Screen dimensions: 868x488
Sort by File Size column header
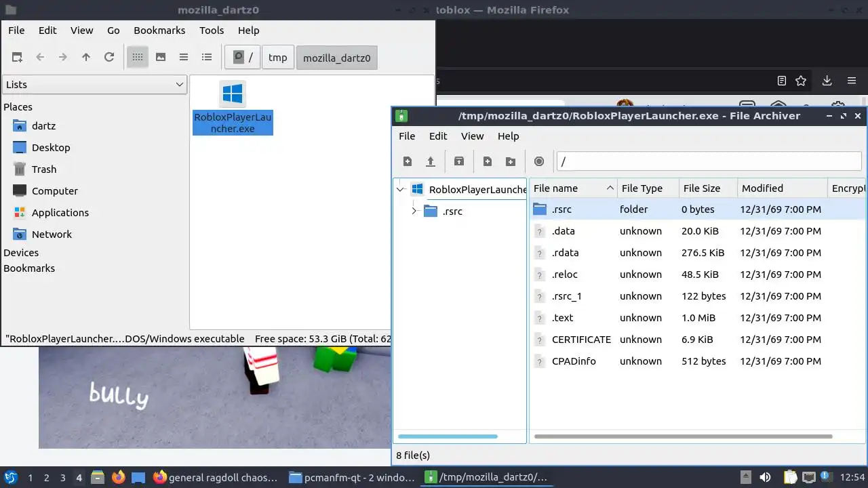(708, 188)
